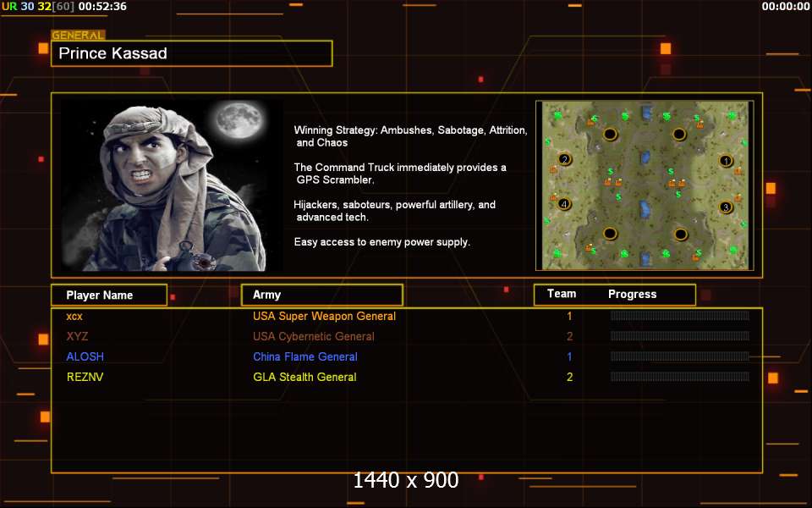The height and width of the screenshot is (508, 812).
Task: Click REZNV's loading progress bar
Action: (679, 377)
